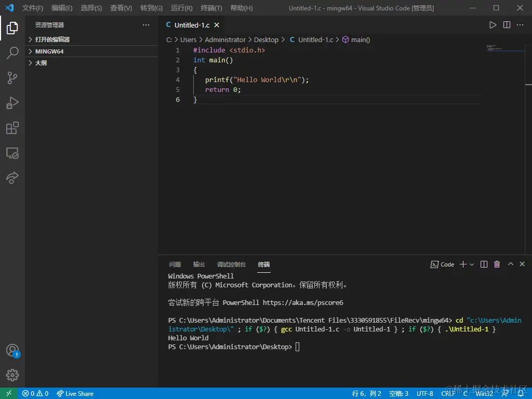Click the terminal prompt input area

[298, 347]
